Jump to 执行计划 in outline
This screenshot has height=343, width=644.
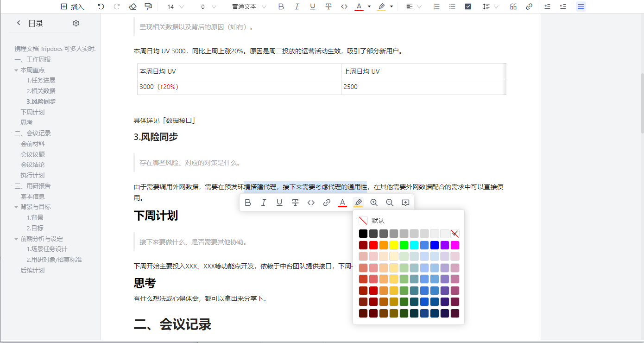32,175
